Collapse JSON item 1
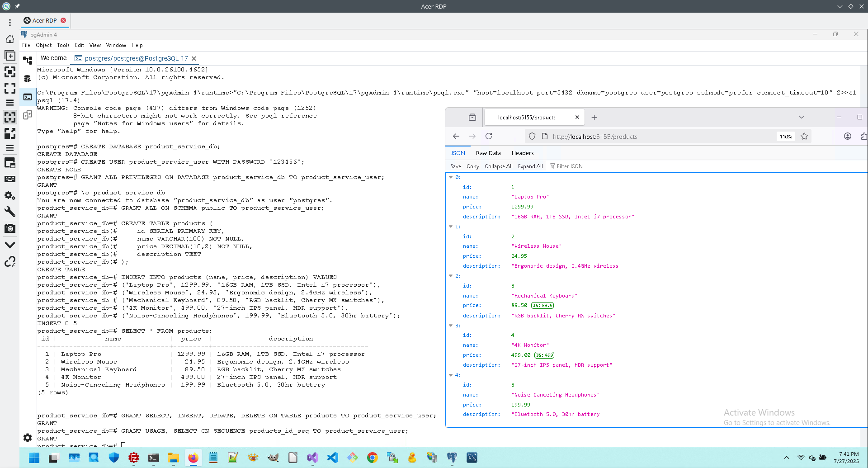 click(451, 227)
